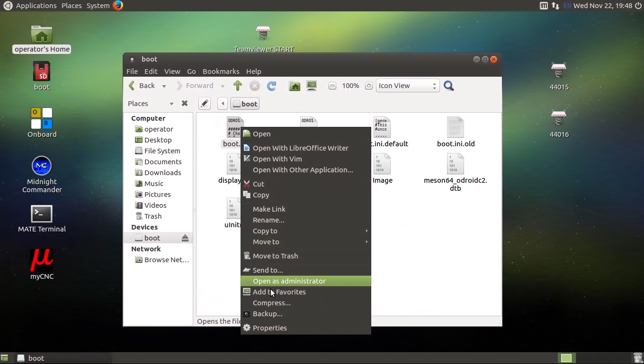Choose Open With Vim
644x364 pixels.
pos(277,159)
